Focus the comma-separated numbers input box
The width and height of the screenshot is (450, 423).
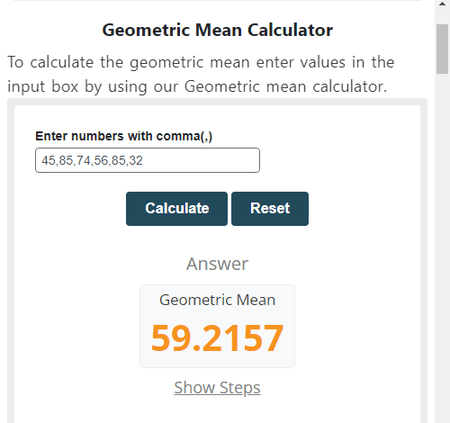147,160
